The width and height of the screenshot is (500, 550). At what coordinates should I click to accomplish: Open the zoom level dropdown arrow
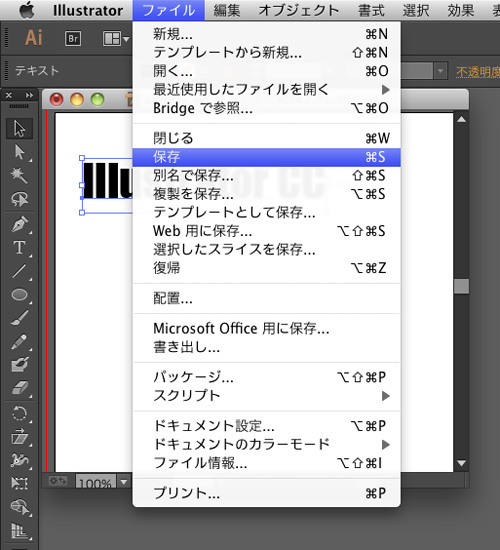124,482
